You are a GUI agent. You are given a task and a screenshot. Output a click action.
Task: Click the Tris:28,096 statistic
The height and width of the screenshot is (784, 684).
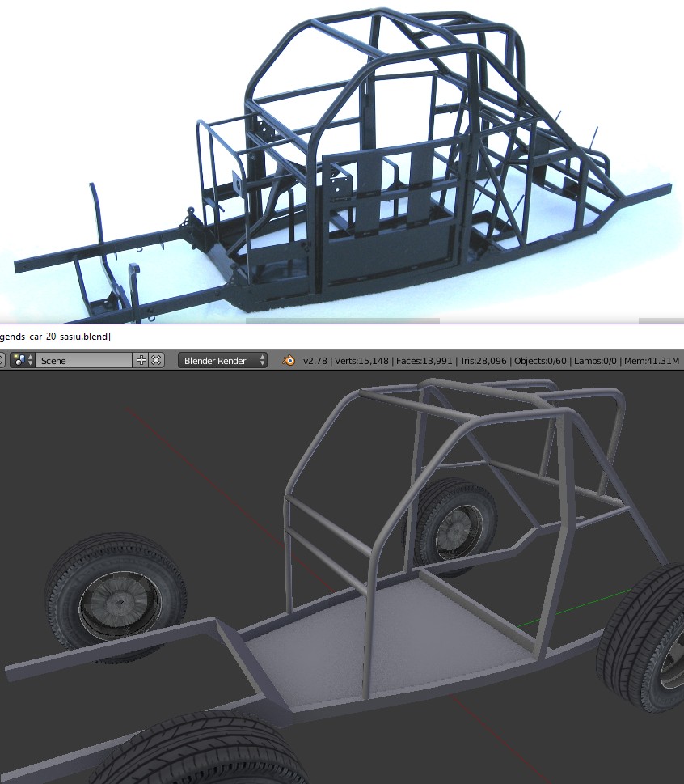(x=483, y=361)
